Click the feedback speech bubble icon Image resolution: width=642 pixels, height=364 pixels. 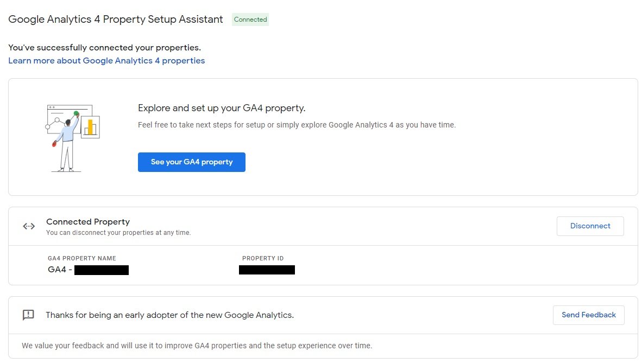[x=28, y=315]
